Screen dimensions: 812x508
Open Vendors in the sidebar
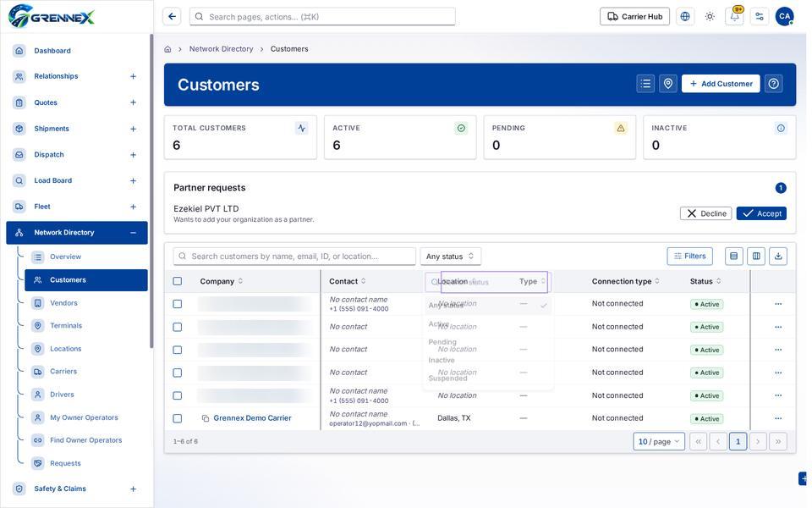[63, 303]
